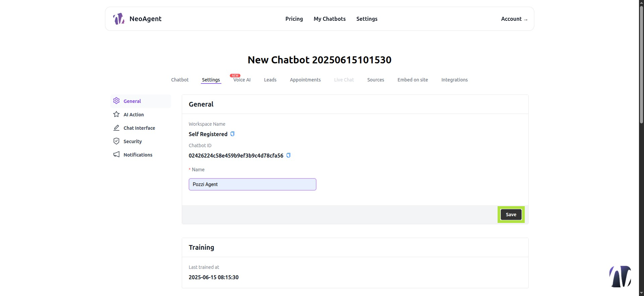Expand the Account menu arrow
Image resolution: width=644 pixels, height=296 pixels.
[x=526, y=19]
